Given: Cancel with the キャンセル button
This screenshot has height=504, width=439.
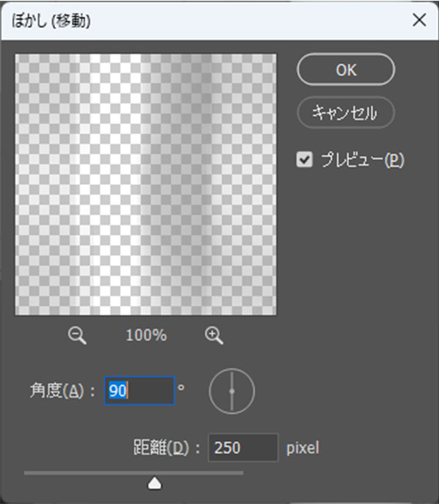Looking at the screenshot, I should pos(346,112).
